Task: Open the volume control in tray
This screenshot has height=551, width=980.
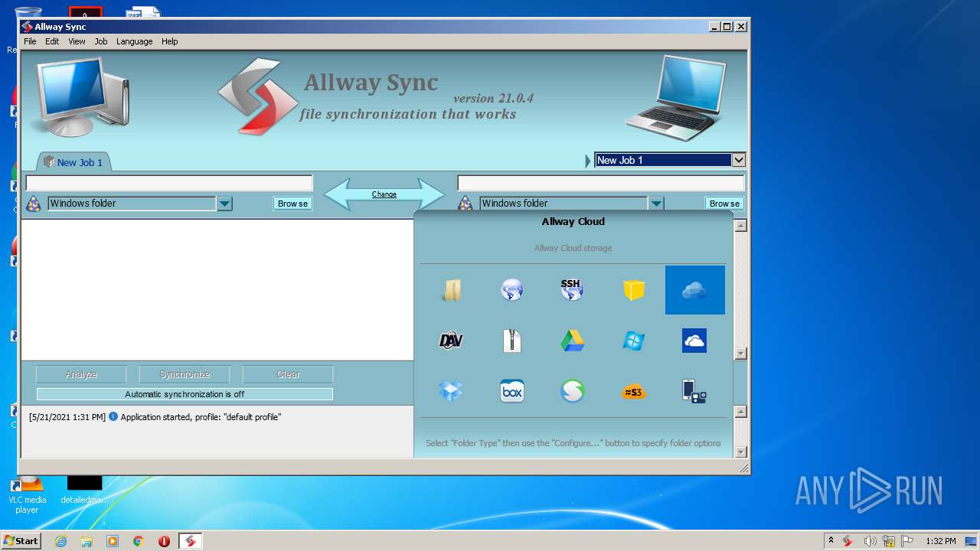Action: point(870,541)
